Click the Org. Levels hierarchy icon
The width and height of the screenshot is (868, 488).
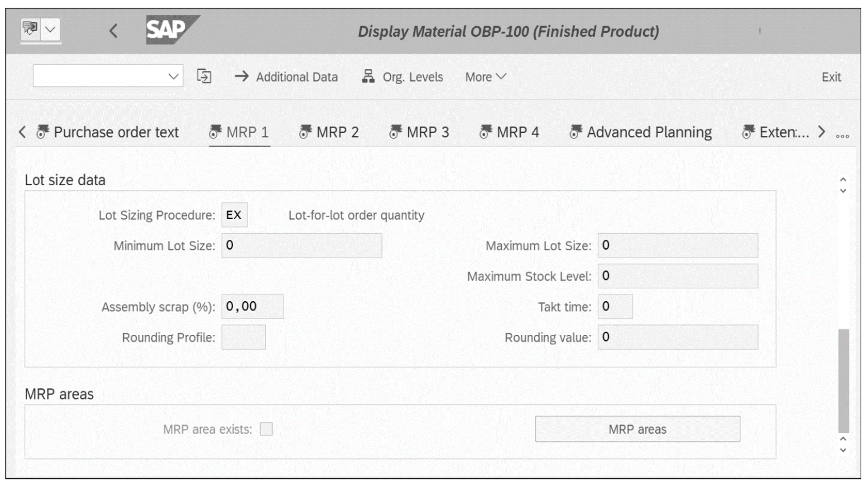368,77
